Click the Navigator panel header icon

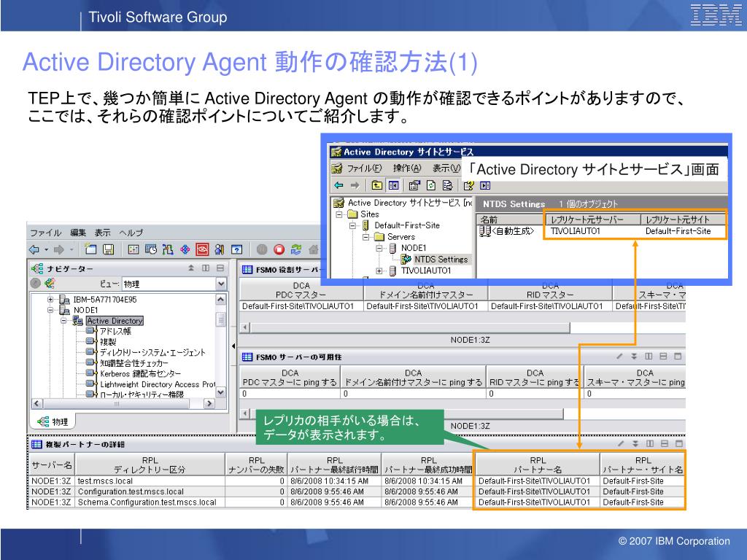(x=36, y=268)
